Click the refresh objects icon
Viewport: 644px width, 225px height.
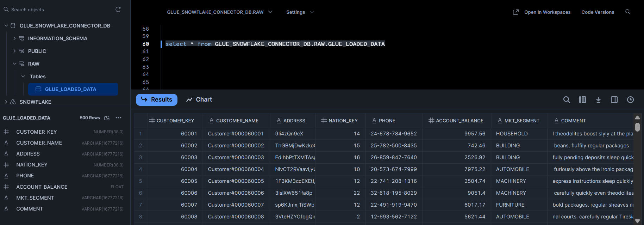[118, 10]
